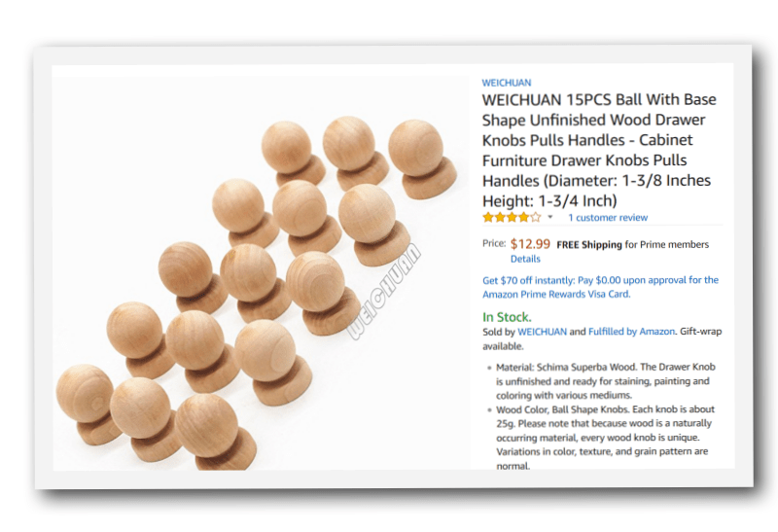Open the 1 customer review link
Screen dimensions: 778x532
[x=608, y=217]
